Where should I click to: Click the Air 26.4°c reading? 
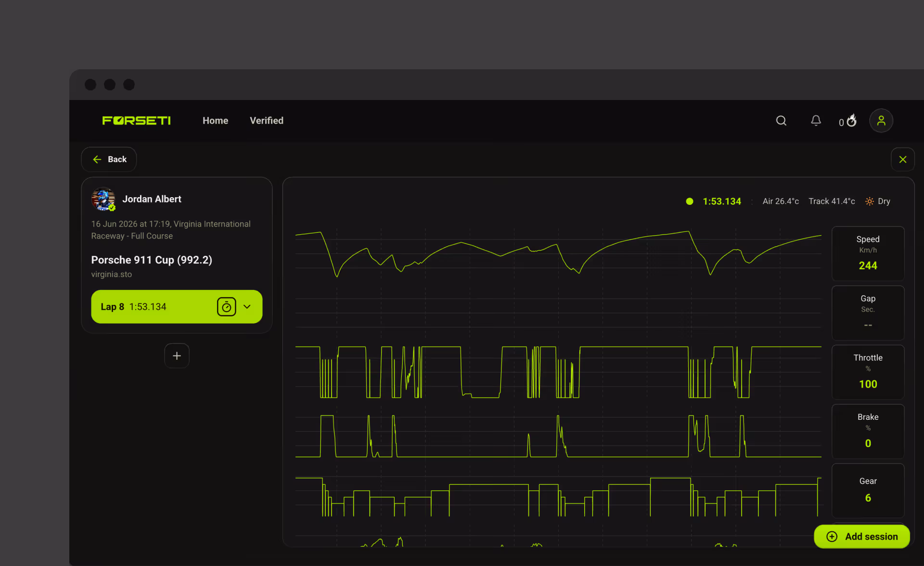tap(781, 201)
